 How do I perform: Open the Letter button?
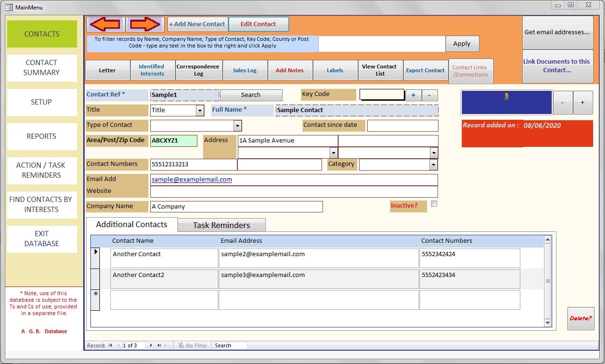tap(107, 70)
